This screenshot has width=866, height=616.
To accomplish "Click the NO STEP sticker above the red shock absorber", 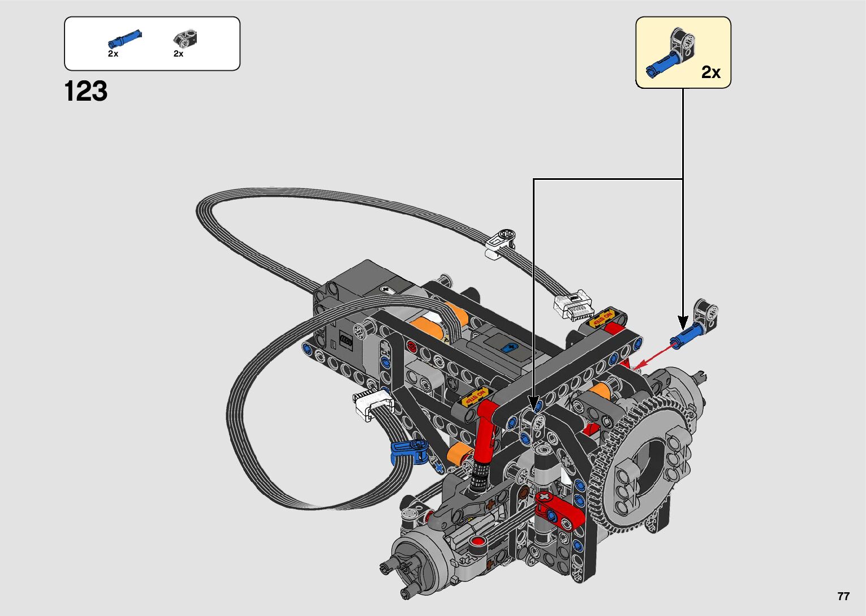I will coord(475,396).
